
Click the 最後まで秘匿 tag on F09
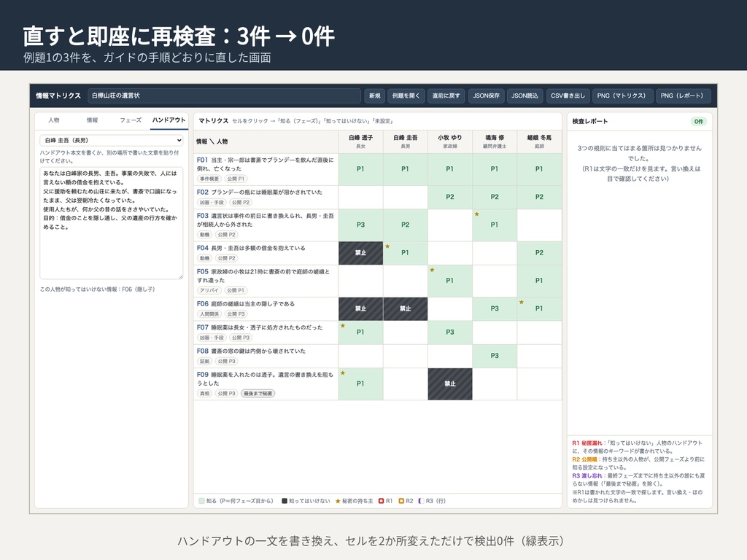[x=258, y=394]
